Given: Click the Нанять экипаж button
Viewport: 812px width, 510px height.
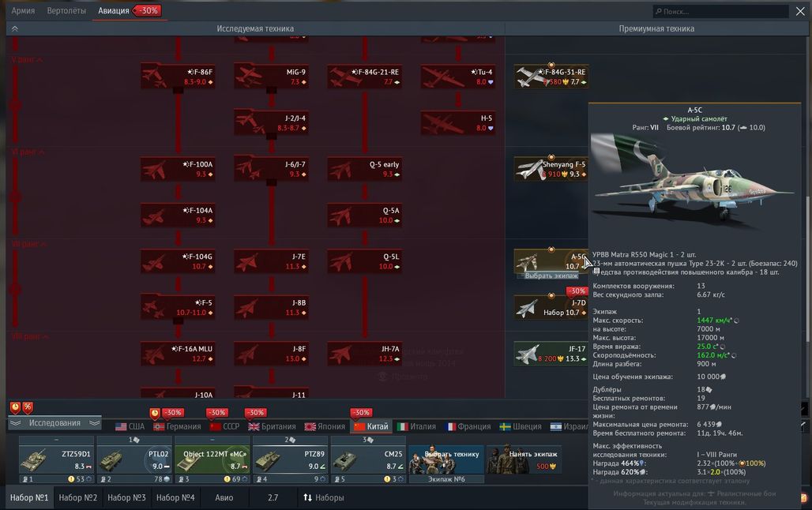Looking at the screenshot, I should coord(524,459).
